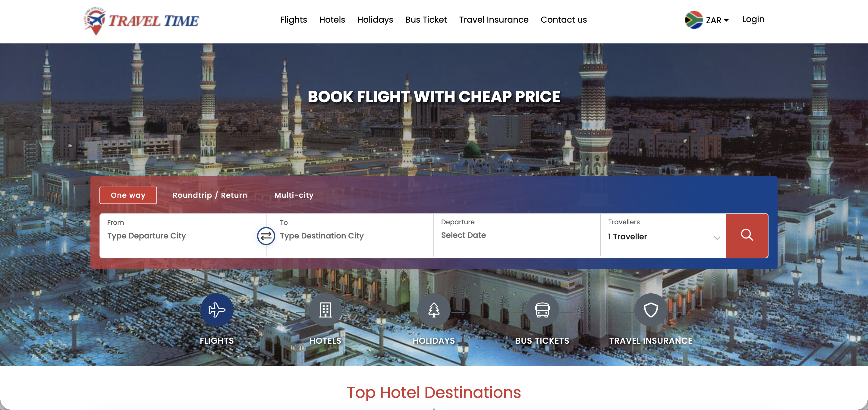
Task: Select the Bus Tickets bus icon
Action: (x=542, y=310)
